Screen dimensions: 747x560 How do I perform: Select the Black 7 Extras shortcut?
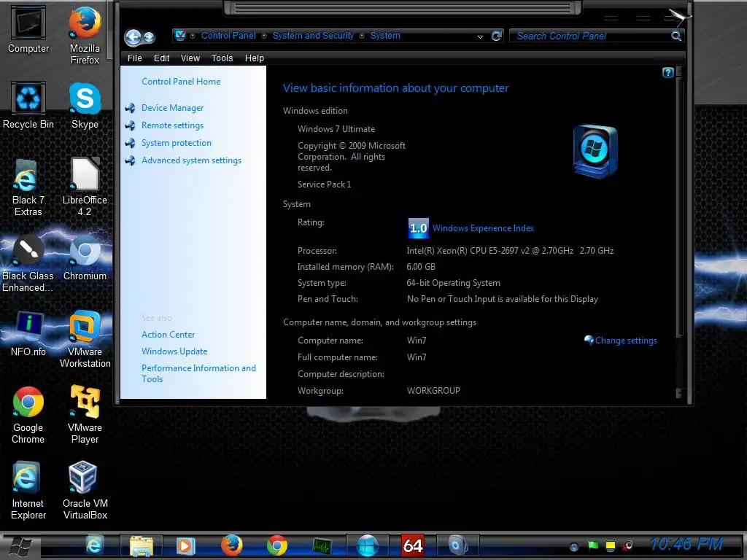click(x=28, y=187)
